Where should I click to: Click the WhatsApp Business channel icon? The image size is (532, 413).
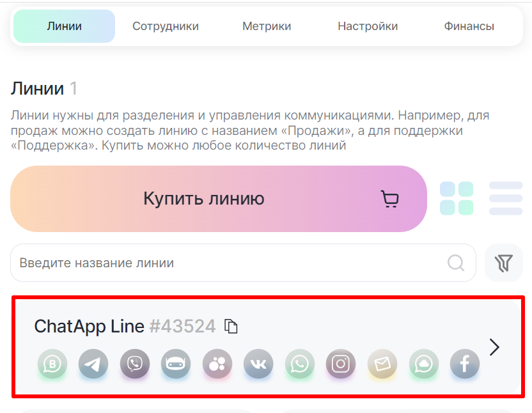click(x=52, y=364)
